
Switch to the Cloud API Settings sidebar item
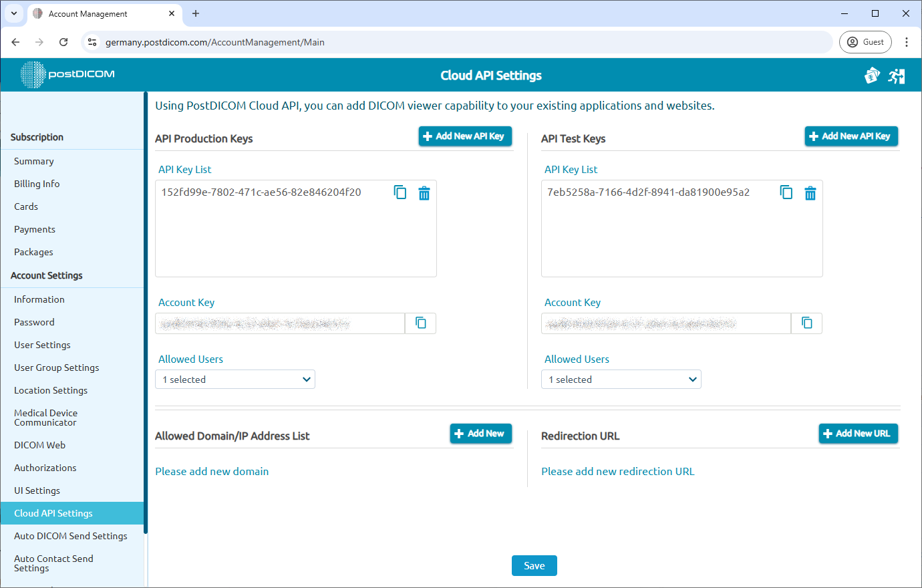(53, 513)
